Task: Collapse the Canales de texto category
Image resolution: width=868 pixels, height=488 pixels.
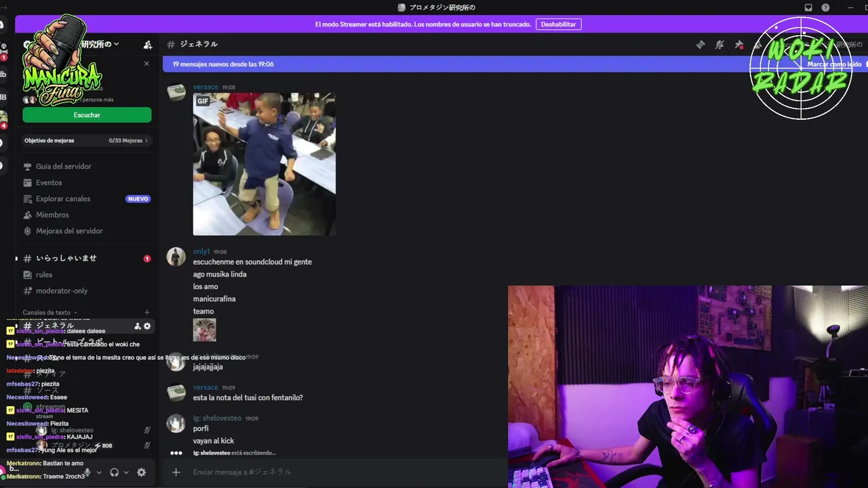Action: click(x=50, y=312)
